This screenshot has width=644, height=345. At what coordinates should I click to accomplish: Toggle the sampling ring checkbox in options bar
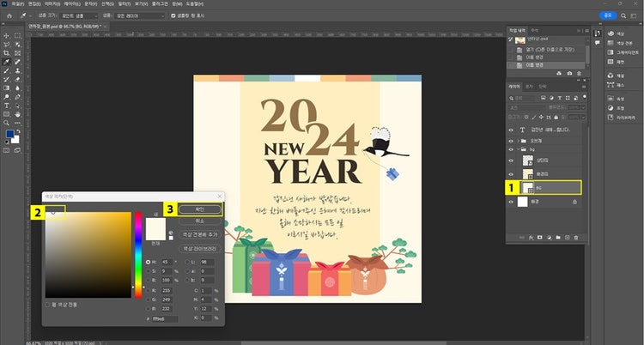173,15
